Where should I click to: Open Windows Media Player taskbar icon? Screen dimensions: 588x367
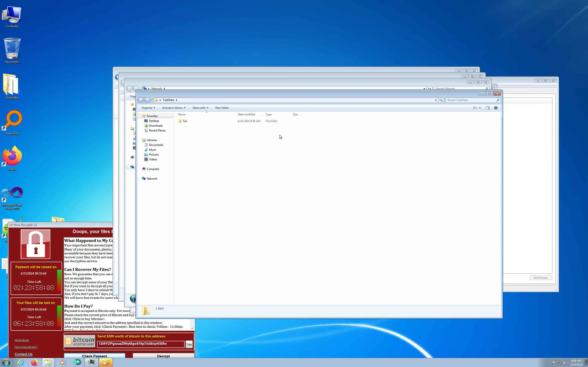pyautogui.click(x=62, y=362)
